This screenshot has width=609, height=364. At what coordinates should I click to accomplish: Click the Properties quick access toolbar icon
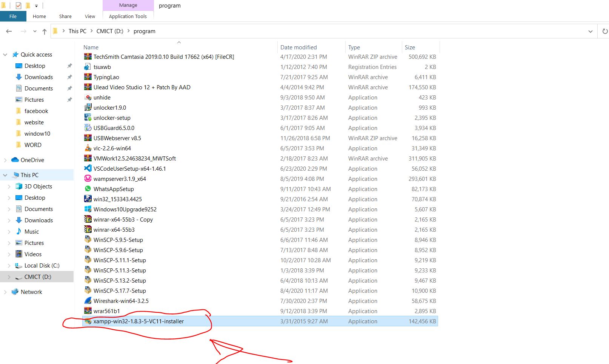pyautogui.click(x=18, y=6)
